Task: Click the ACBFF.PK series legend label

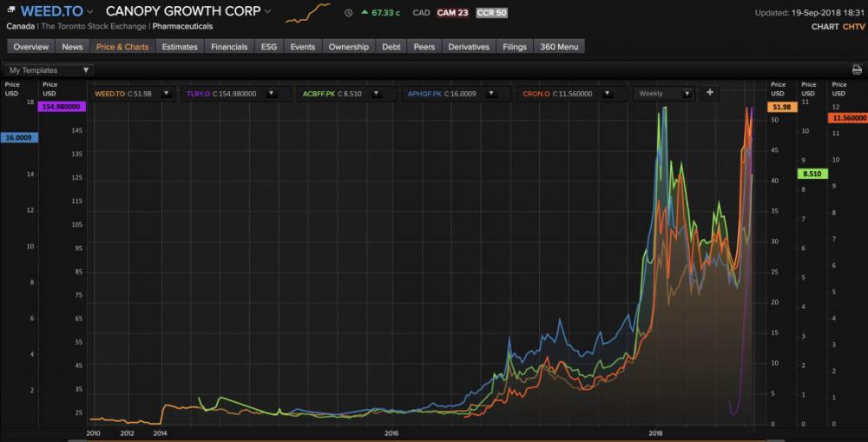Action: 319,94
